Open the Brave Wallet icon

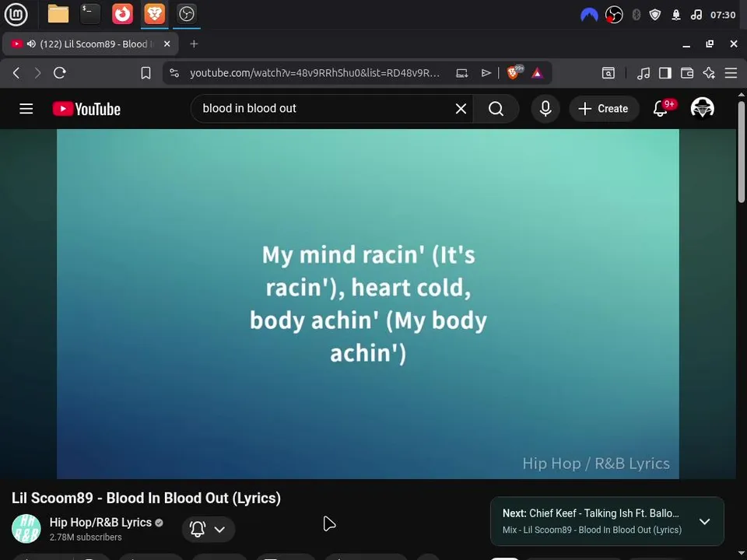coord(687,73)
